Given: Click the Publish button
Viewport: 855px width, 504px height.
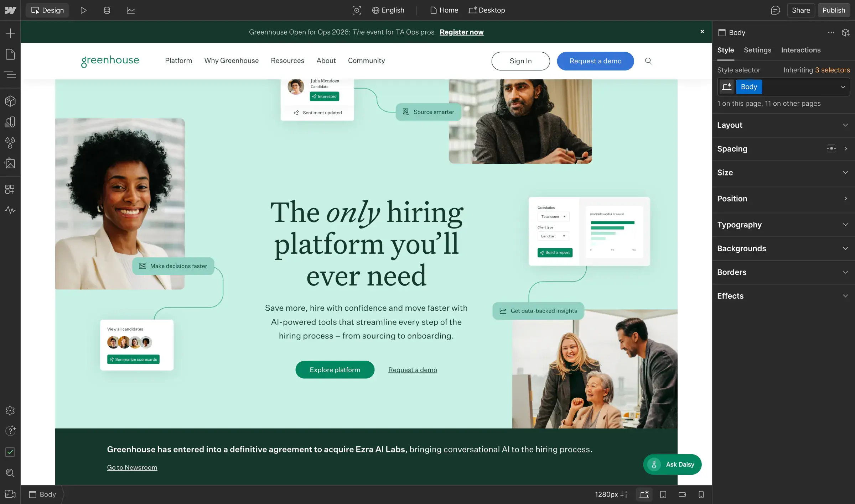Looking at the screenshot, I should 834,10.
